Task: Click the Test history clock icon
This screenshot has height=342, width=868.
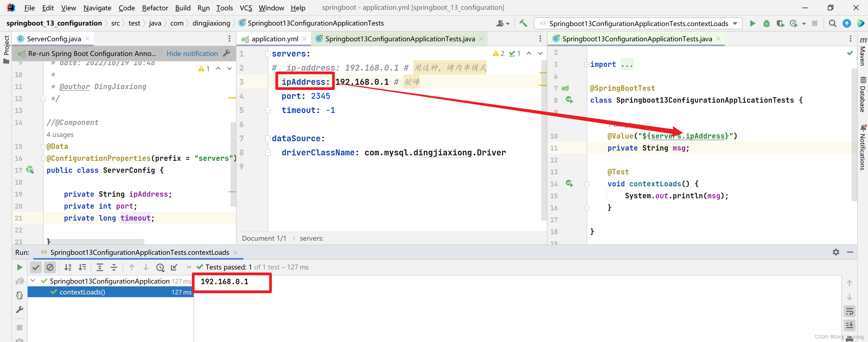Action: click(160, 267)
